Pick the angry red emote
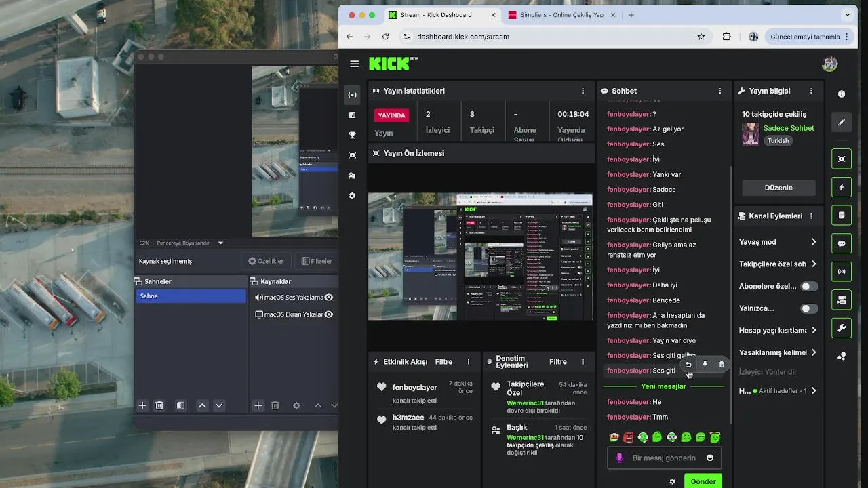Screen dimensions: 868x488 (x=629, y=437)
